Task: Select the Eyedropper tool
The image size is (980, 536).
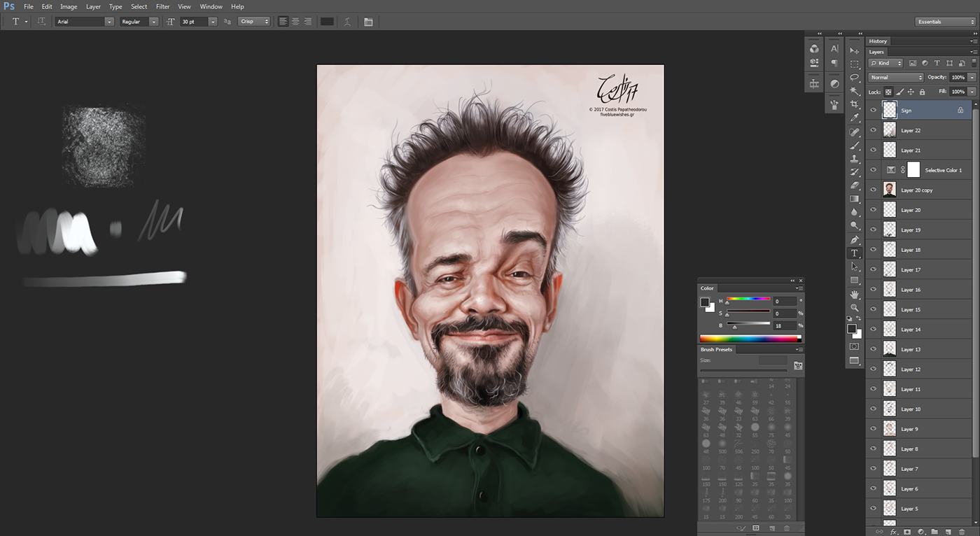Action: point(854,118)
